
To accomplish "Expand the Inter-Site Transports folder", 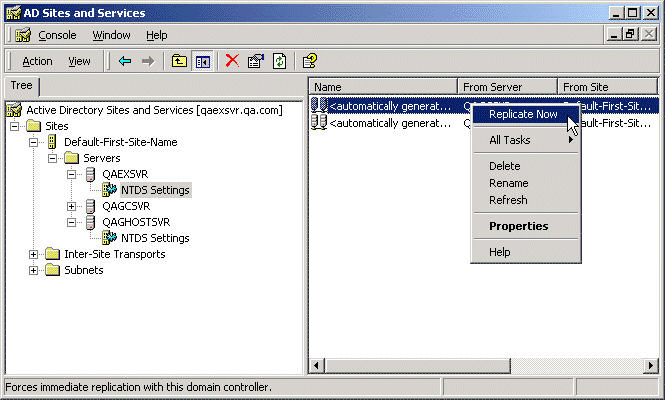I will pos(34,254).
